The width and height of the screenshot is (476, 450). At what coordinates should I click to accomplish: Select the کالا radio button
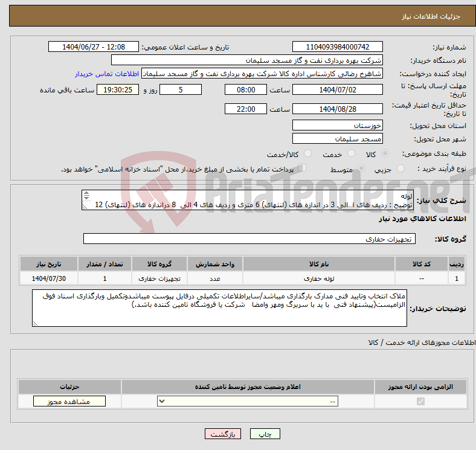[x=385, y=154]
